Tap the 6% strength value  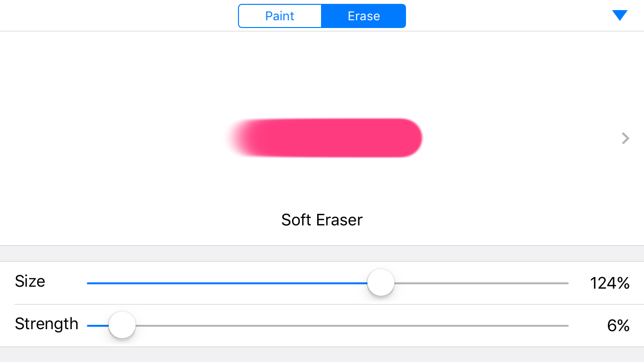[618, 326]
